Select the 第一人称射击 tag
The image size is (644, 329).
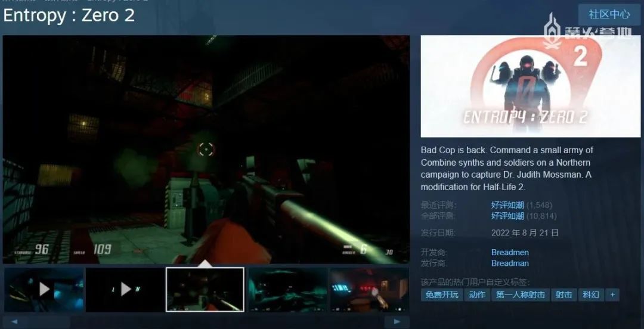(x=521, y=294)
